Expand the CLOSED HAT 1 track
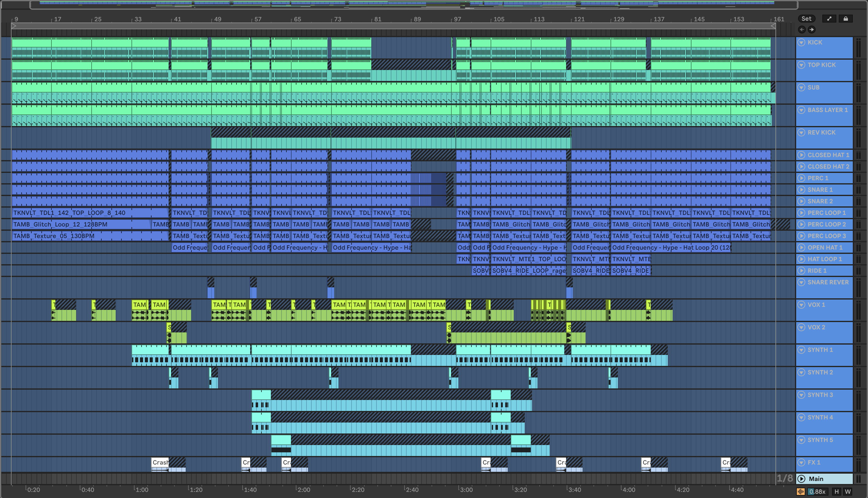The width and height of the screenshot is (868, 498). (x=801, y=155)
